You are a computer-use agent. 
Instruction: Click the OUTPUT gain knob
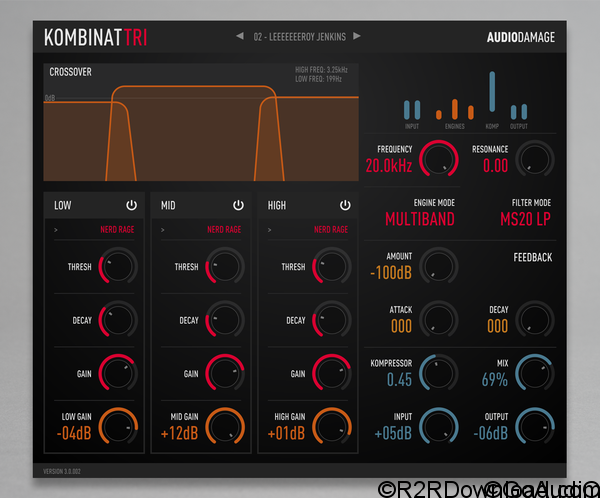535,426
